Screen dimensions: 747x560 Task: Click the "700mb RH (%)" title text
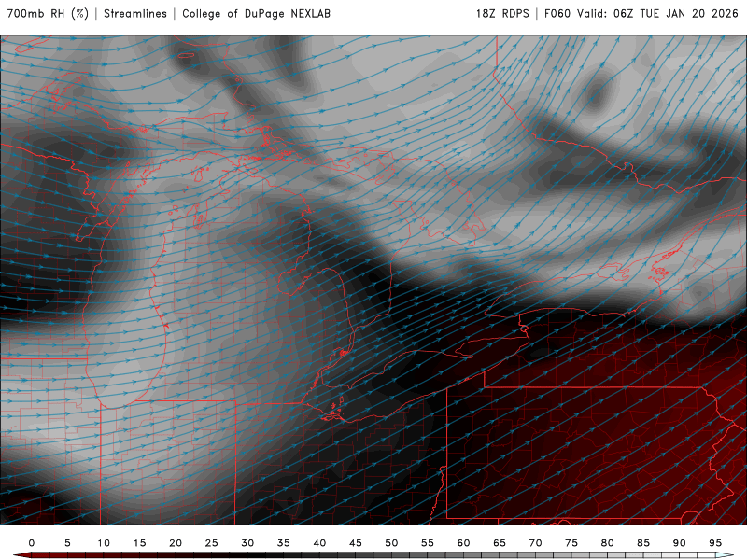[48, 13]
